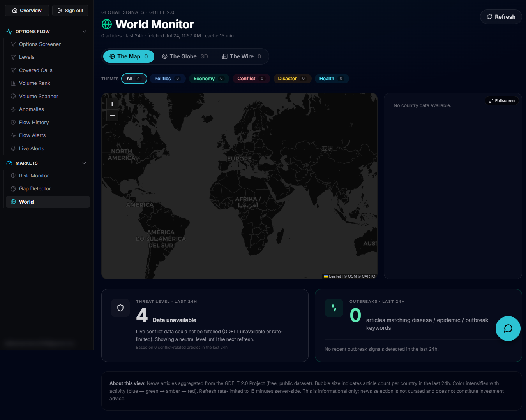Click the Volume Rank bar chart icon
The image size is (526, 420).
pyautogui.click(x=13, y=83)
